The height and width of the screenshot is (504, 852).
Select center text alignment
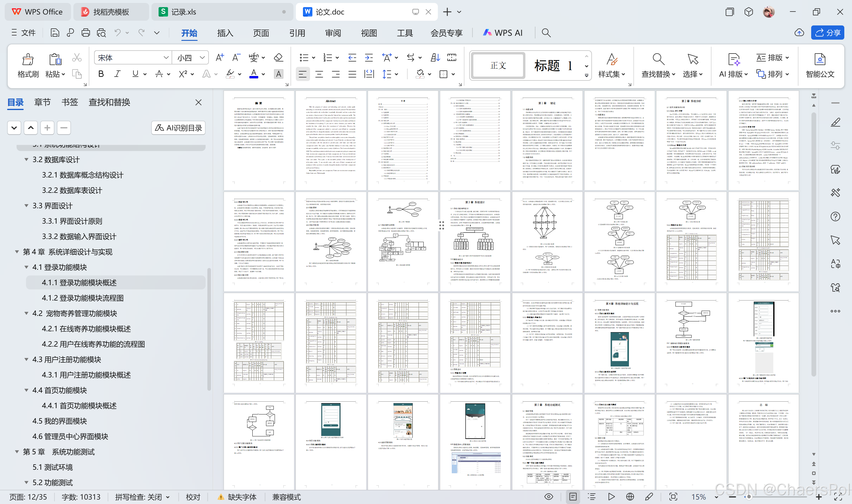point(319,74)
